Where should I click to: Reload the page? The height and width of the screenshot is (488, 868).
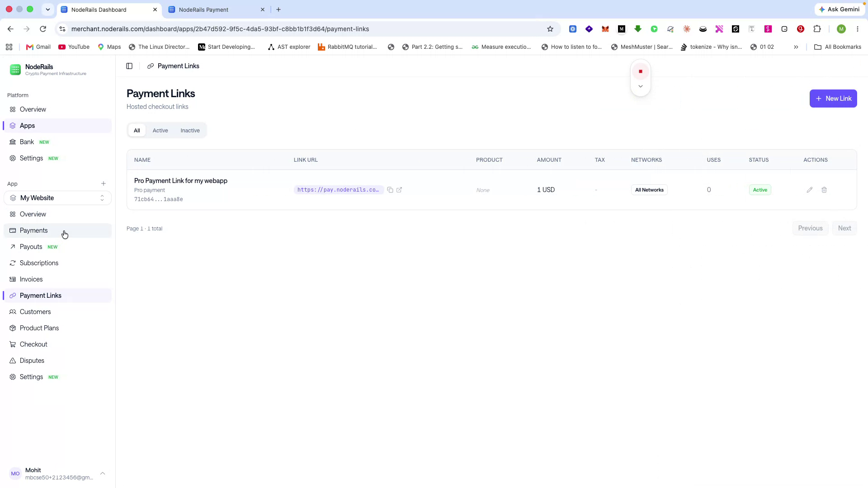coord(43,29)
